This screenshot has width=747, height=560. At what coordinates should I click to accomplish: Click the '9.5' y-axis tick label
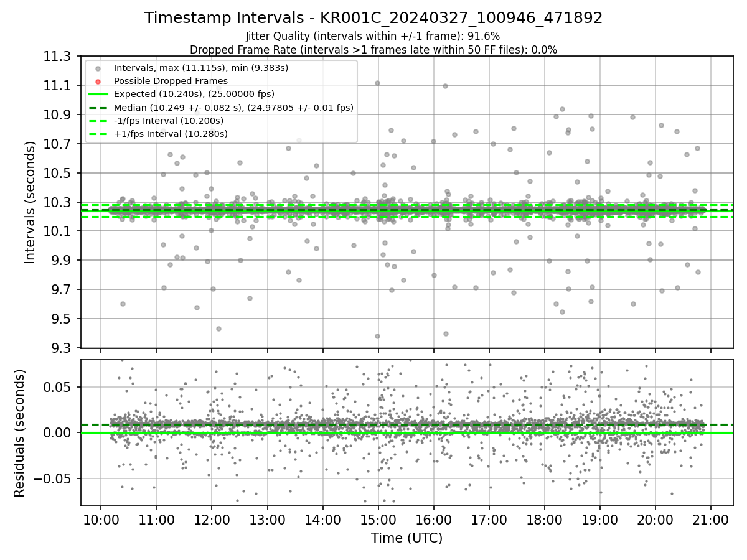[x=60, y=319]
